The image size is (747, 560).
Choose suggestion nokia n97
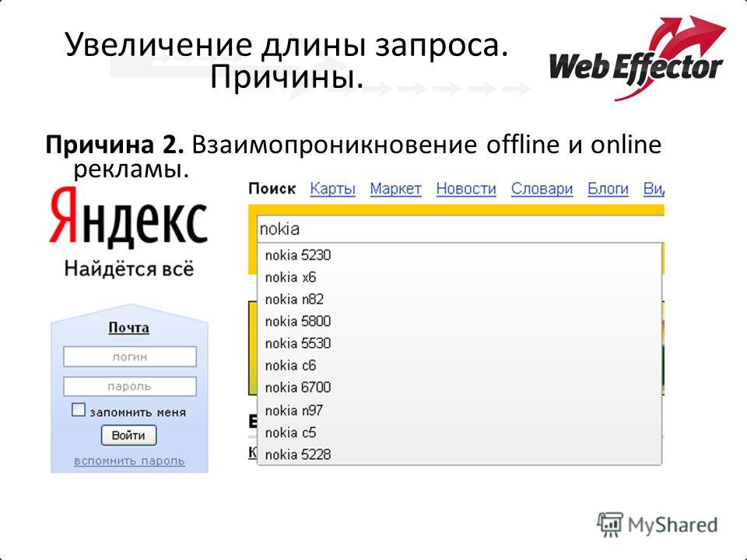pos(459,410)
